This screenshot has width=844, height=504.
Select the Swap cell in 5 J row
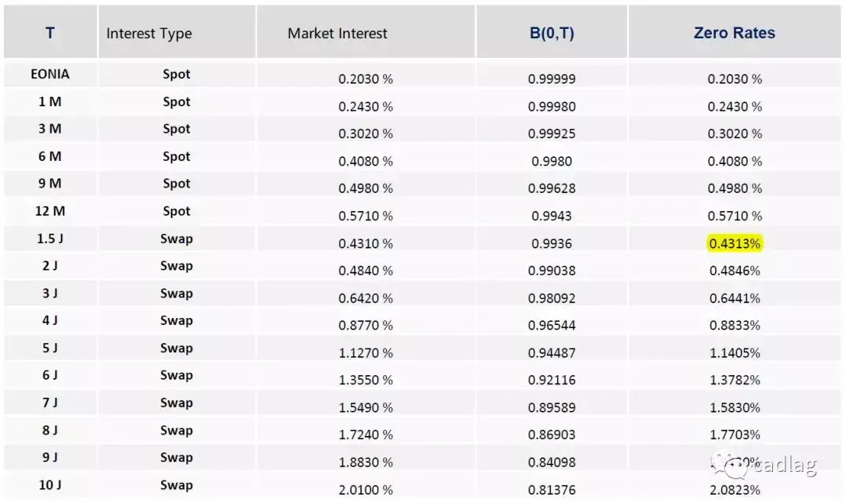click(177, 348)
